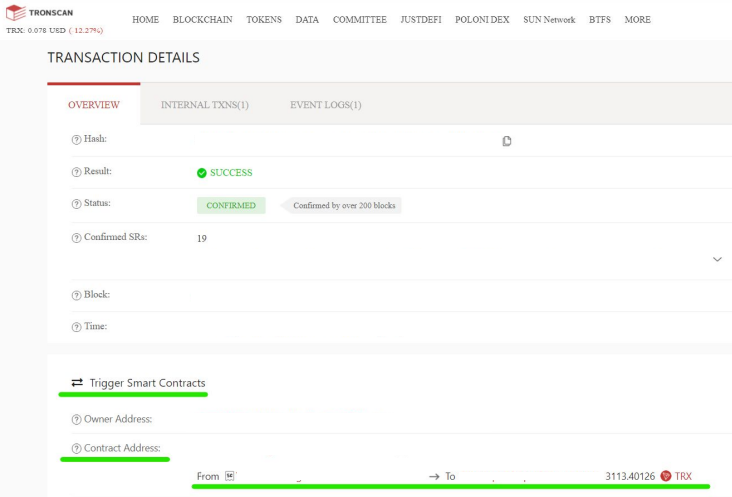Click the help icon beside Confirmed SRs
The height and width of the screenshot is (497, 732).
[76, 238]
